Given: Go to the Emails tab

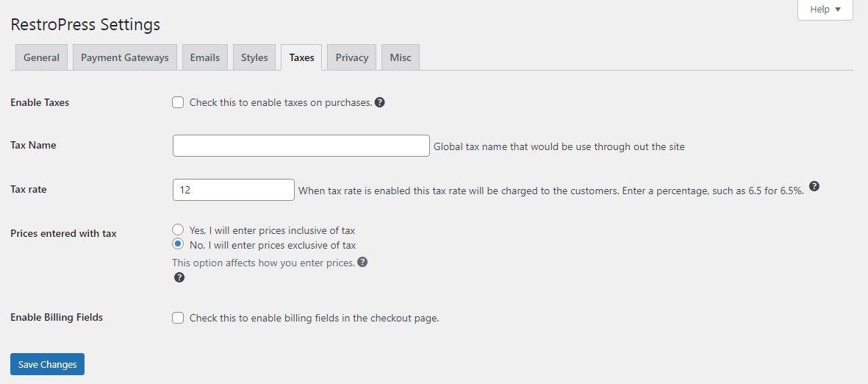Looking at the screenshot, I should (205, 57).
